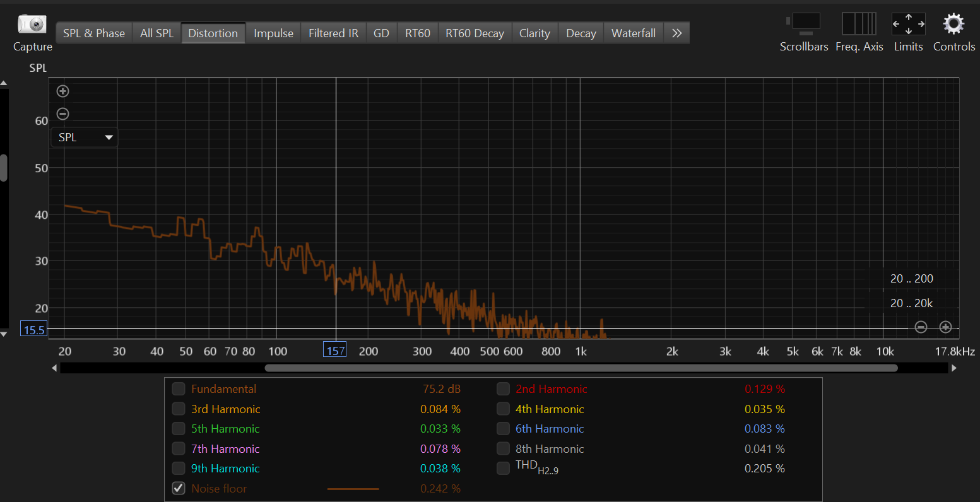Viewport: 980px width, 502px height.
Task: Zoom in vertically with top-left plus icon
Action: [x=62, y=91]
